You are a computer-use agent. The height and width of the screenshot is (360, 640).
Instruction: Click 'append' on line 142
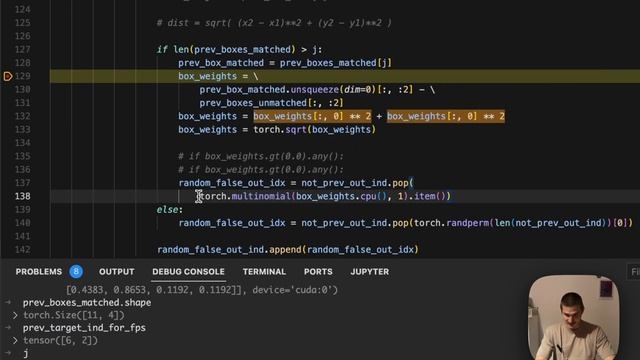point(285,249)
